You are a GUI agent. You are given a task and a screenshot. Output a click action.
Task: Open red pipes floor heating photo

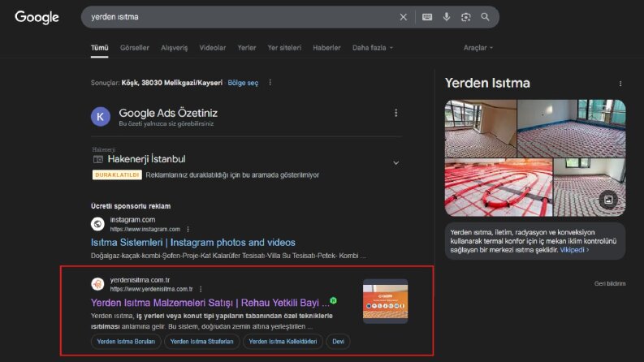point(499,187)
